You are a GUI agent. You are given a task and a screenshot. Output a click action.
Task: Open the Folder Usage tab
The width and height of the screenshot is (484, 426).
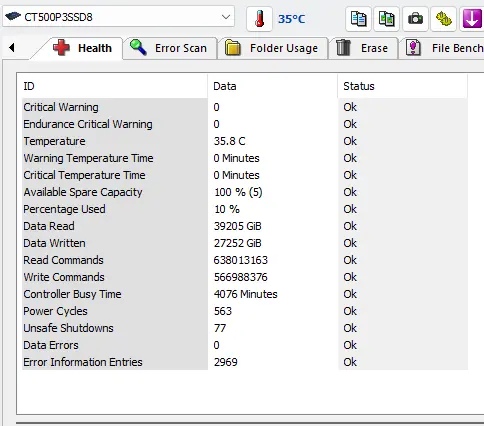(x=273, y=48)
